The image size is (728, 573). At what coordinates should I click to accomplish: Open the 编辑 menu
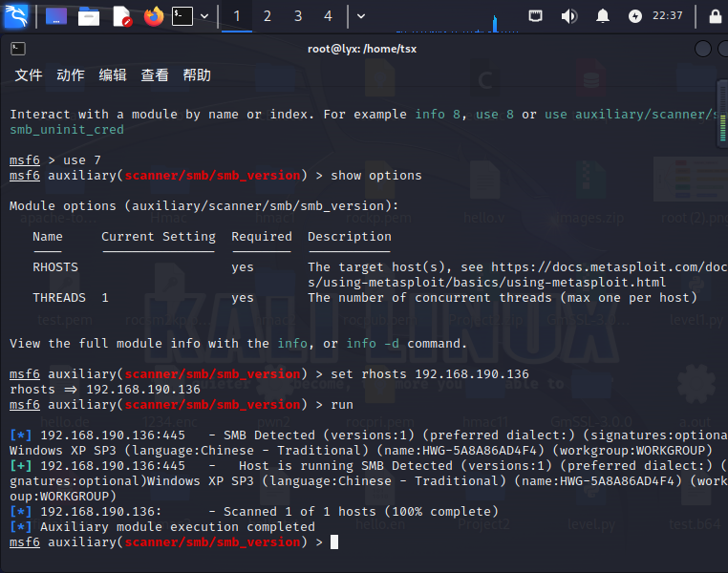(113, 74)
